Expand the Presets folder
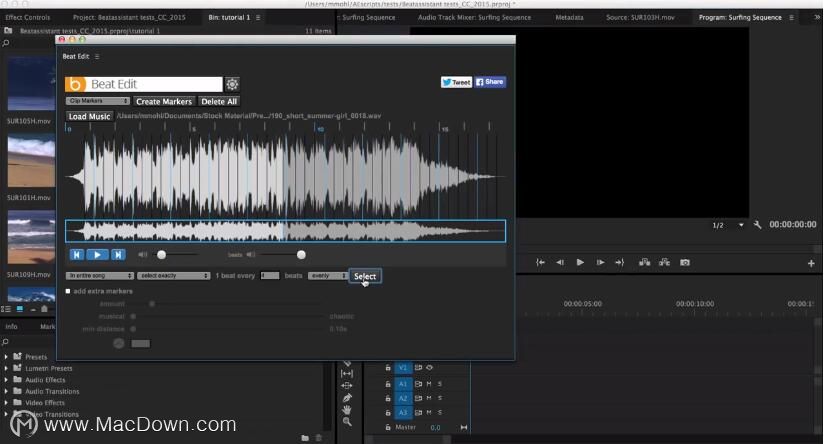 click(6, 357)
